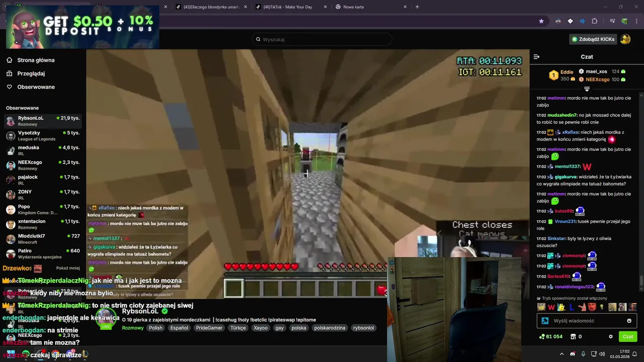Insert the Patrick pointing emote
Image resolution: width=644 pixels, height=362 pixels.
click(582, 307)
